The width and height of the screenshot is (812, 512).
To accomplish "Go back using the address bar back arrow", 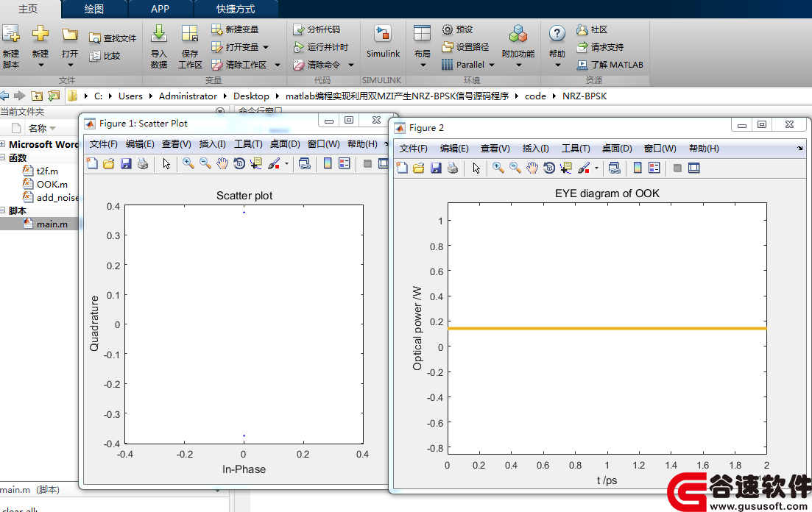I will [x=4, y=96].
